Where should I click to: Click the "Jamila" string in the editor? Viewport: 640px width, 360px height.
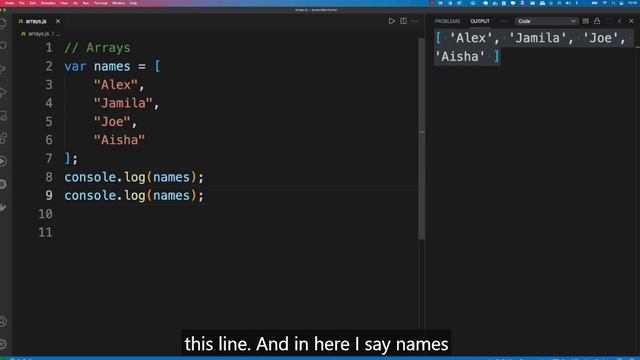pyautogui.click(x=123, y=103)
